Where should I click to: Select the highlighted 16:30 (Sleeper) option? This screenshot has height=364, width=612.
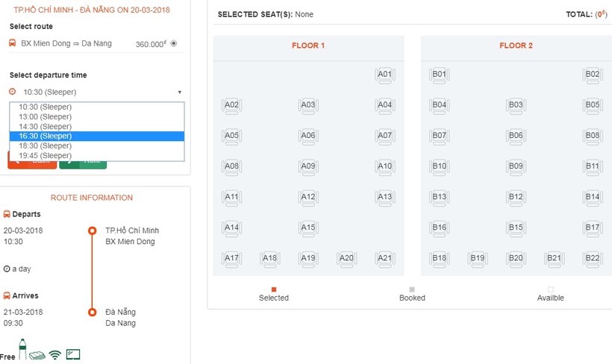click(x=45, y=136)
